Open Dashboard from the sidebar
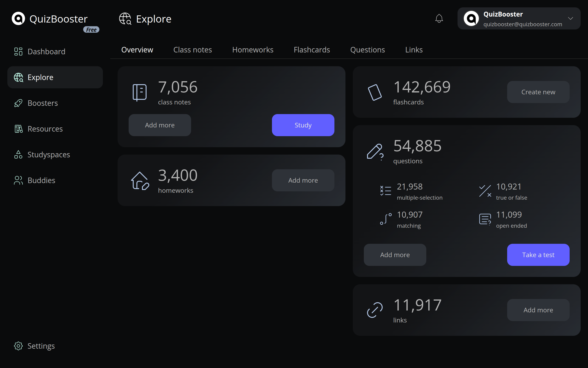 tap(55, 51)
